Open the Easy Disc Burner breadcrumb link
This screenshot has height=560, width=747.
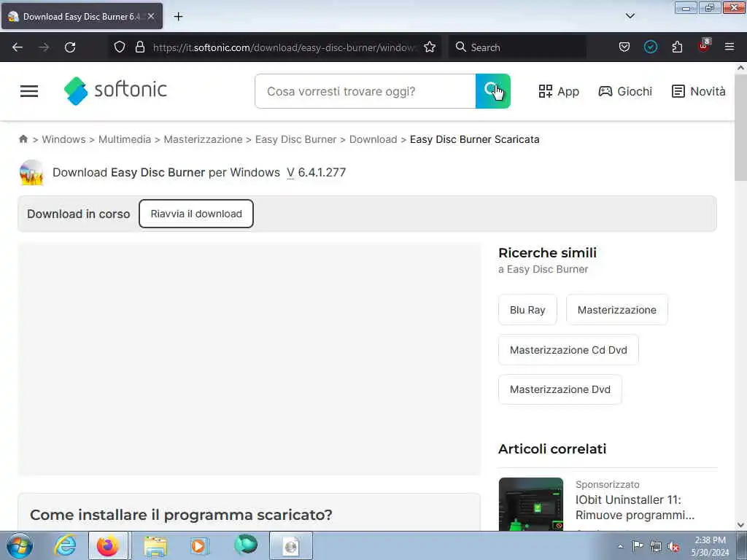click(x=296, y=139)
